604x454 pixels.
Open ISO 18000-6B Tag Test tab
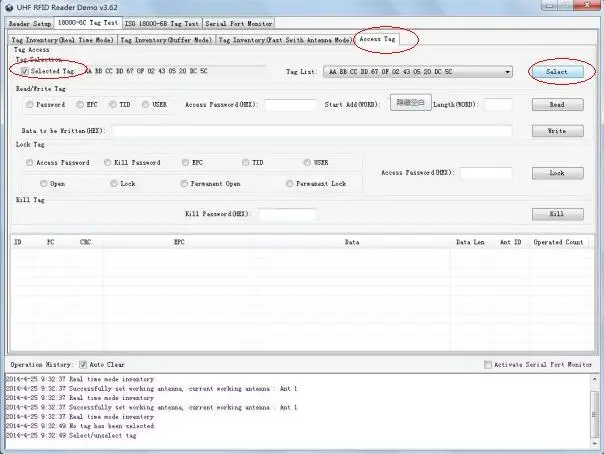[162, 23]
